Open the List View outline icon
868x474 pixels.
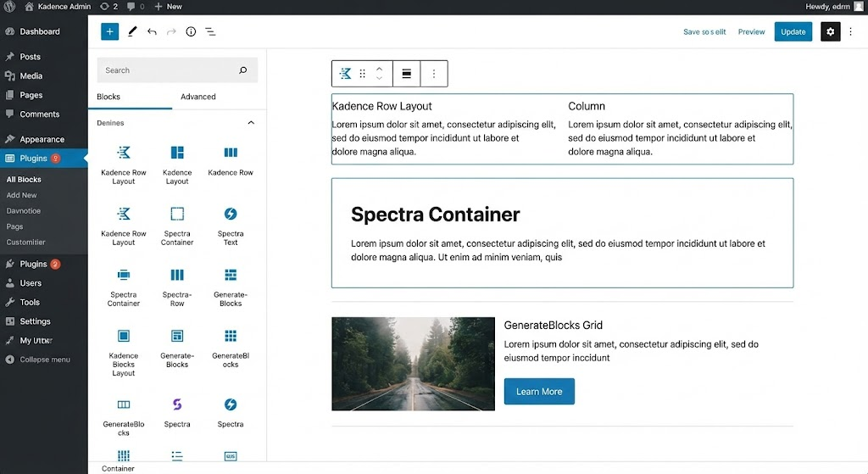[210, 31]
